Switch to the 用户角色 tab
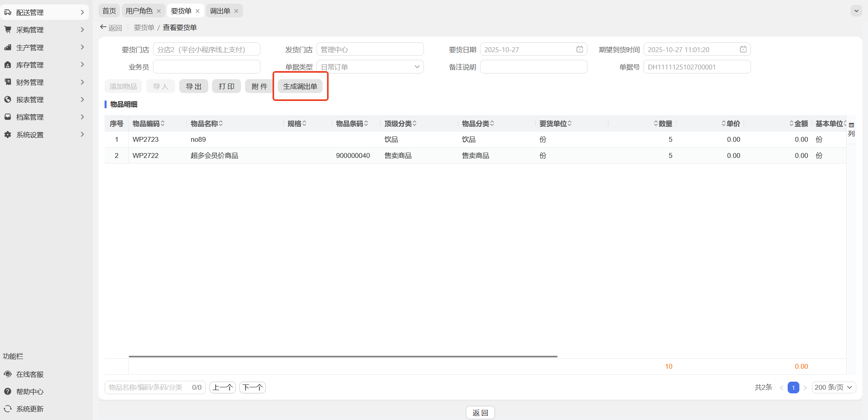The height and width of the screenshot is (420, 868). [139, 11]
